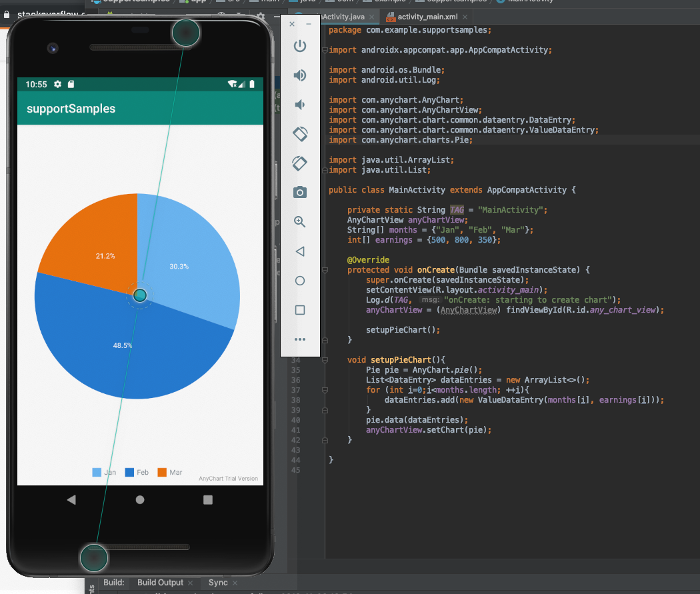The image size is (700, 594).
Task: Collapse the import block fold marker
Action: coord(325,50)
